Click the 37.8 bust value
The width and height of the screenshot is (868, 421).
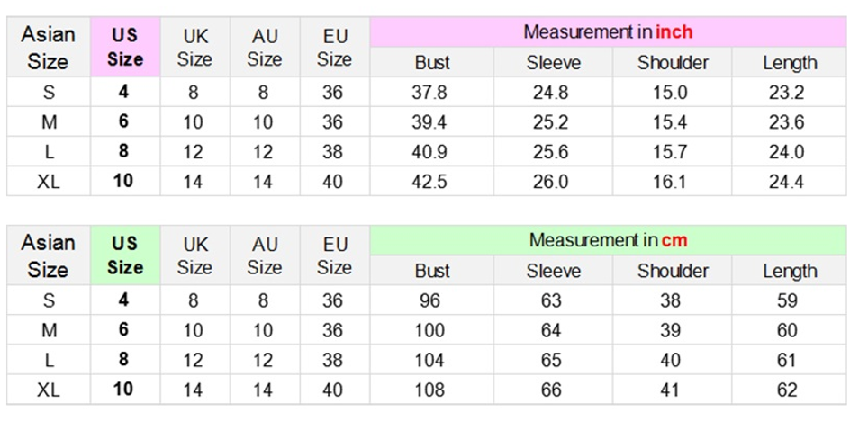tap(429, 92)
